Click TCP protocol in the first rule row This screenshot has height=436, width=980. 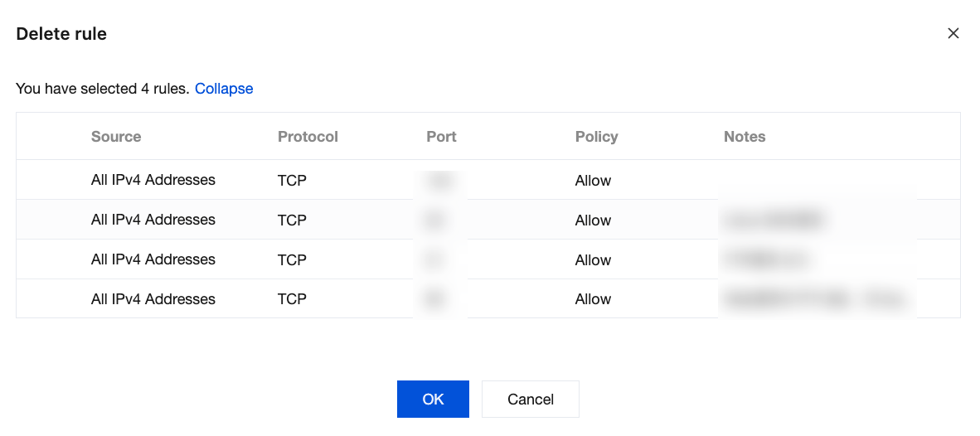(292, 180)
